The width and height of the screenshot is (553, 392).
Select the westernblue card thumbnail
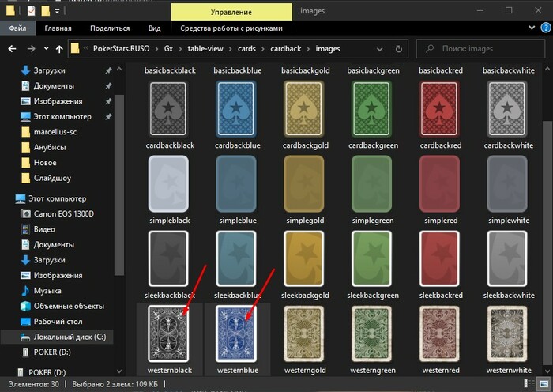point(236,334)
